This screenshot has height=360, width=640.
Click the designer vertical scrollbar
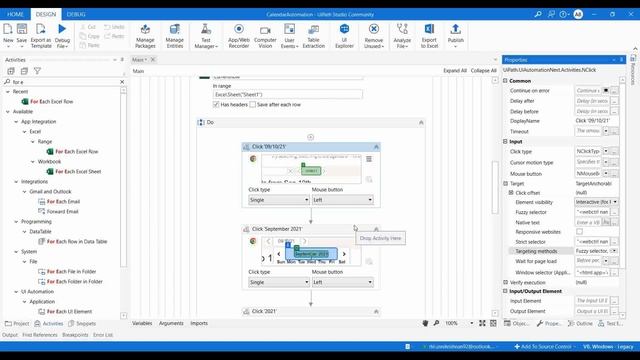point(495,187)
